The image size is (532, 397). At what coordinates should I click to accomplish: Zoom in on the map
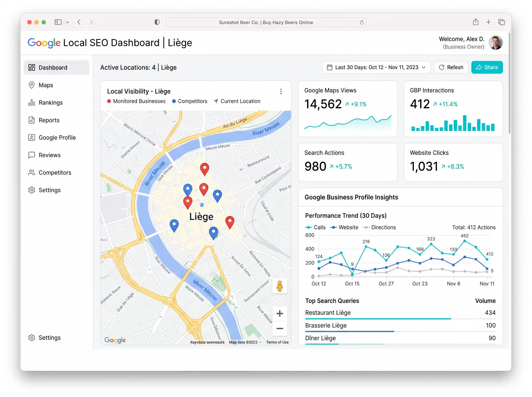click(x=279, y=314)
